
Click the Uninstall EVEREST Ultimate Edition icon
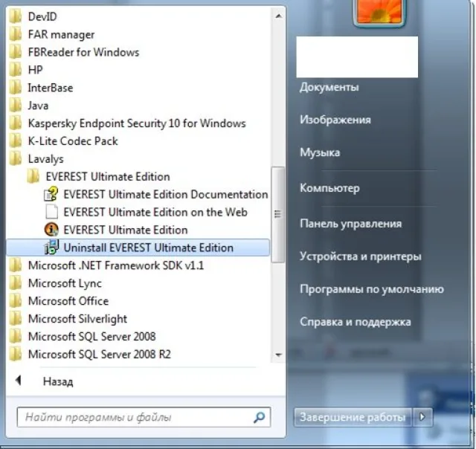[x=51, y=248]
